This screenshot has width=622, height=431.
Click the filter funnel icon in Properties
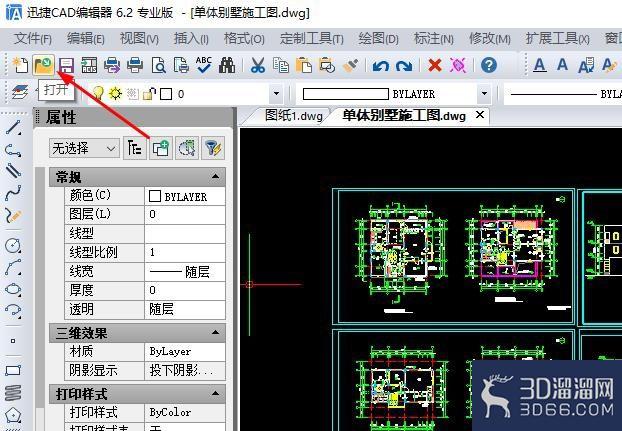point(213,148)
